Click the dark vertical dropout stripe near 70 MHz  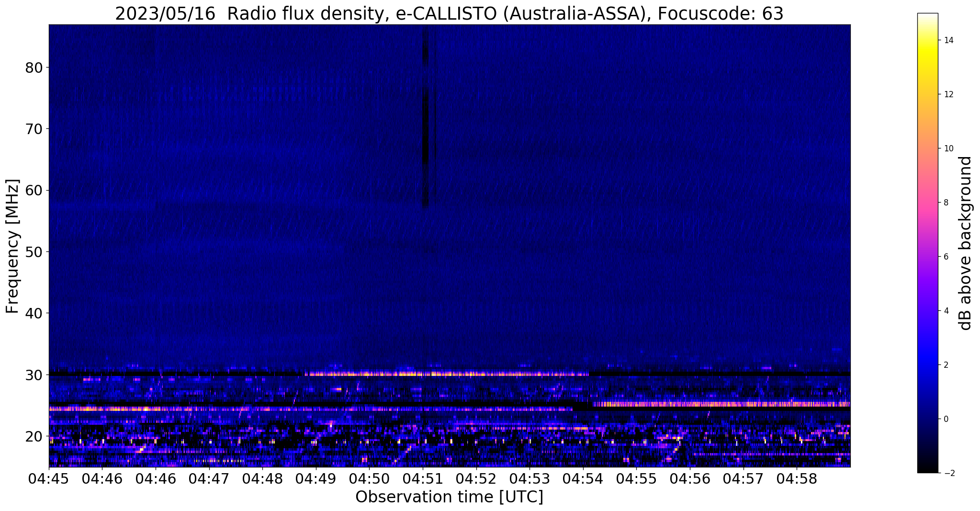tap(425, 128)
